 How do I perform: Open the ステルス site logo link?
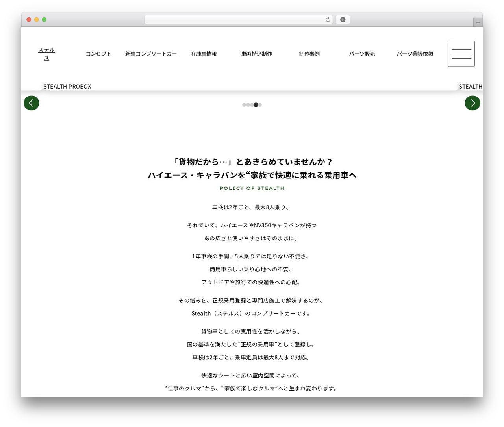pos(46,54)
